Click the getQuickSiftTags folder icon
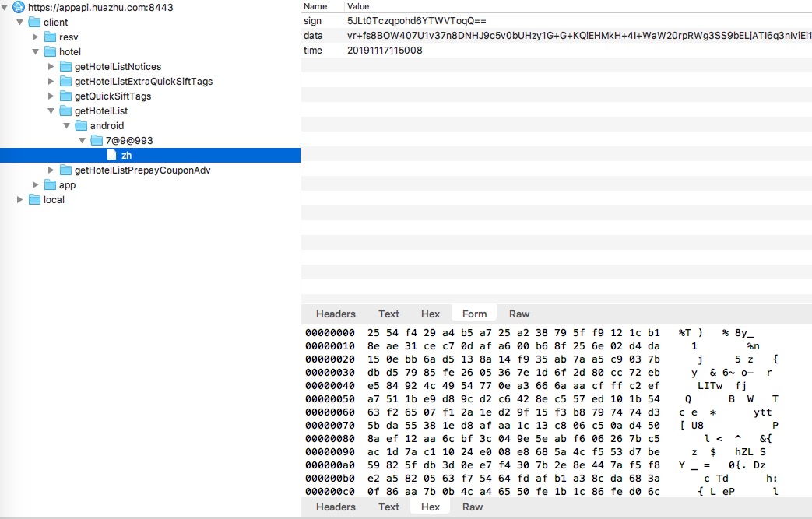This screenshot has height=519, width=812. tap(65, 96)
